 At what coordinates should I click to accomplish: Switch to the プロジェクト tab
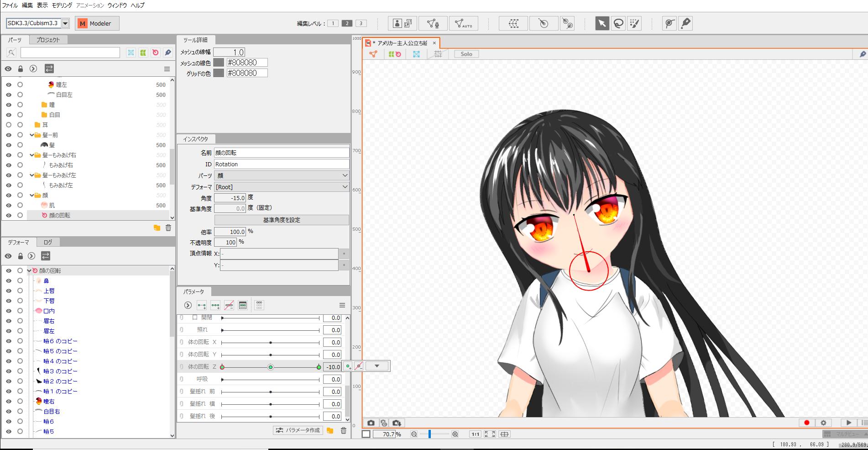pyautogui.click(x=48, y=40)
